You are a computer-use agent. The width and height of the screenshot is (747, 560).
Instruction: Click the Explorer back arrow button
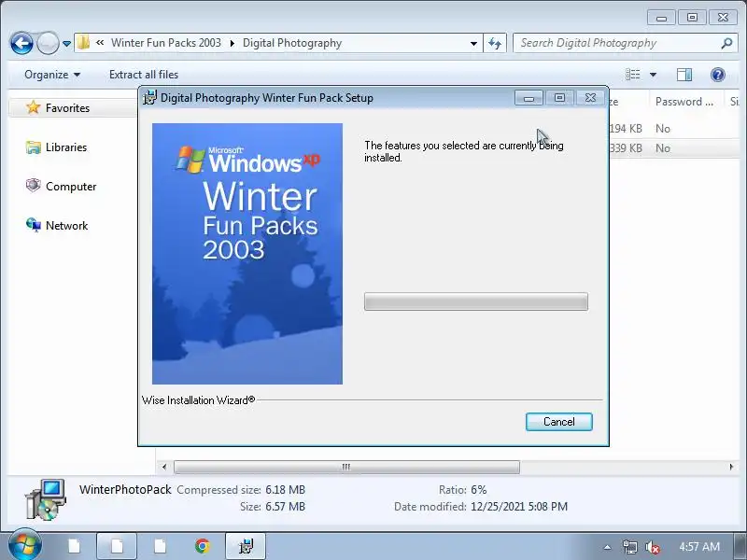click(21, 44)
